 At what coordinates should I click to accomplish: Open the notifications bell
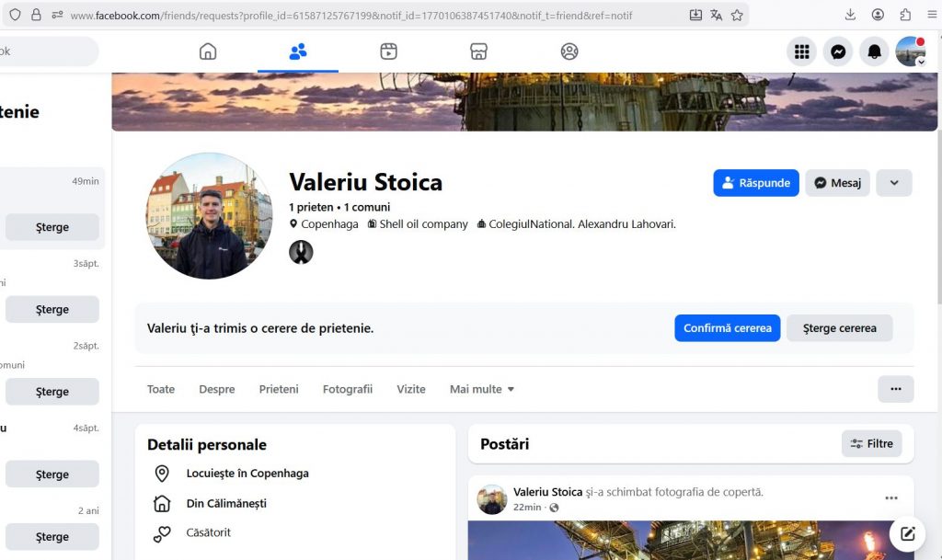(874, 52)
